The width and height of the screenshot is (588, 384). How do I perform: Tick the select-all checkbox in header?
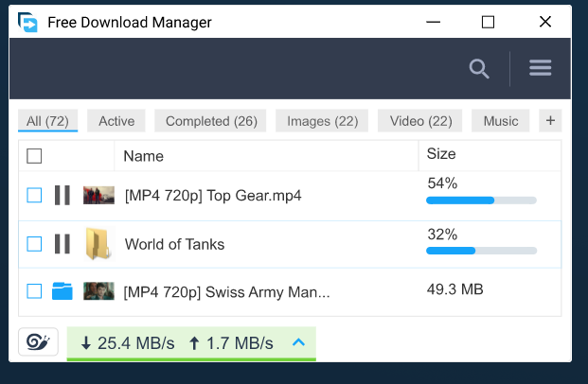[34, 156]
